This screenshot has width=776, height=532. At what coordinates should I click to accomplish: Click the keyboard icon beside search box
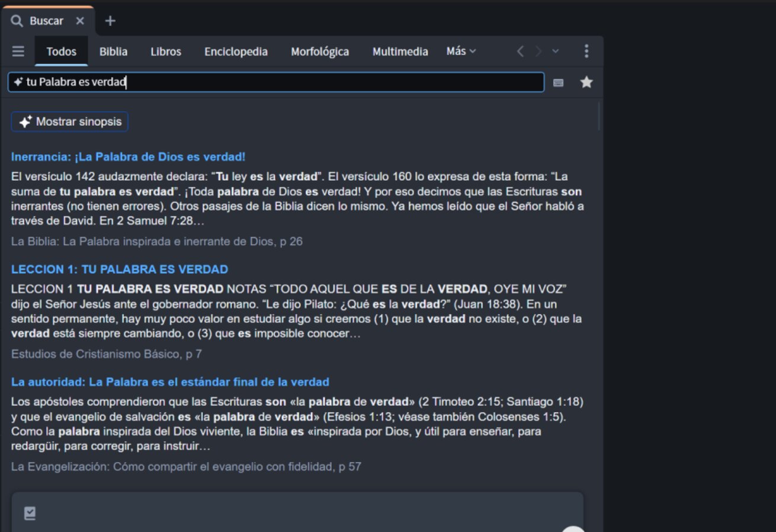tap(558, 83)
